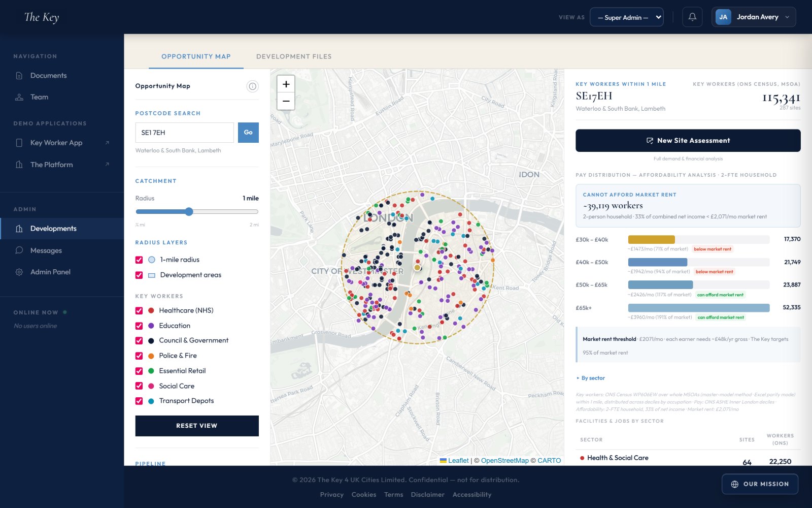Image resolution: width=812 pixels, height=508 pixels.
Task: Open the CARTO attribution link
Action: pos(549,461)
